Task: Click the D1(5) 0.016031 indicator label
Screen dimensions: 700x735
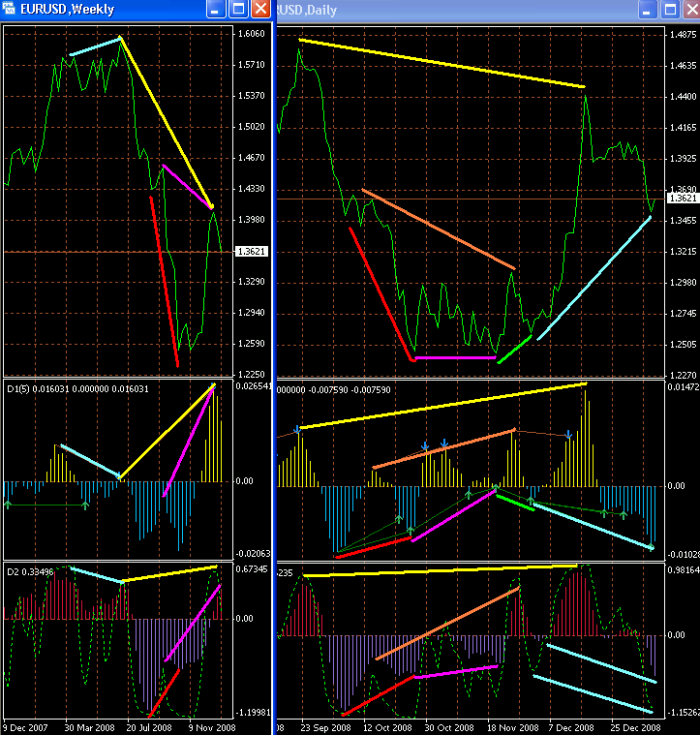Action: click(77, 389)
